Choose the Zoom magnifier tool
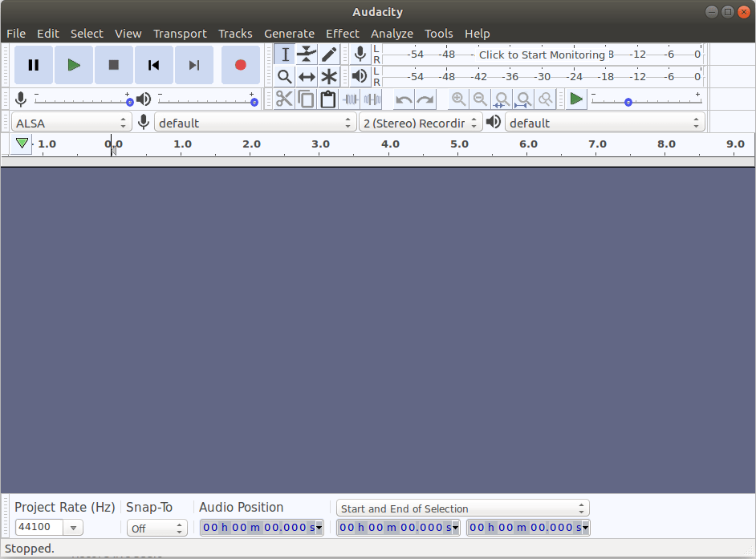756x559 pixels. (284, 77)
